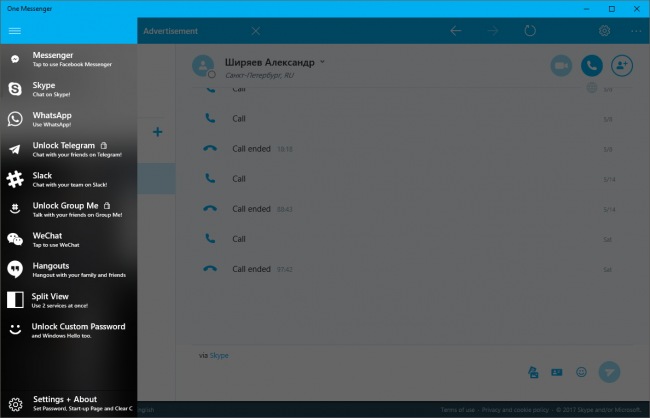This screenshot has width=650, height=418.
Task: Open the Slack hashtag icon
Action: 15,179
